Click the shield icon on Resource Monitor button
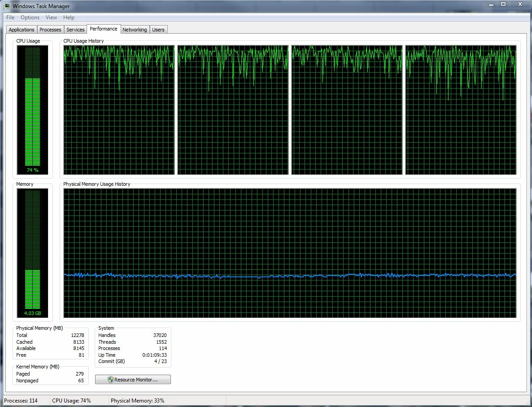Image resolution: width=532 pixels, height=407 pixels. click(x=111, y=380)
